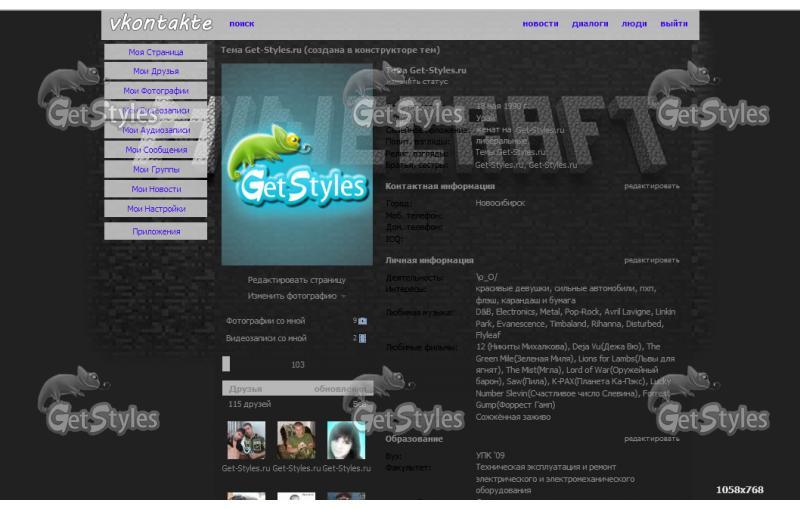Image resolution: width=800 pixels, height=509 pixels.
Task: Open Мои Аудиозаписи in sidebar
Action: [156, 130]
